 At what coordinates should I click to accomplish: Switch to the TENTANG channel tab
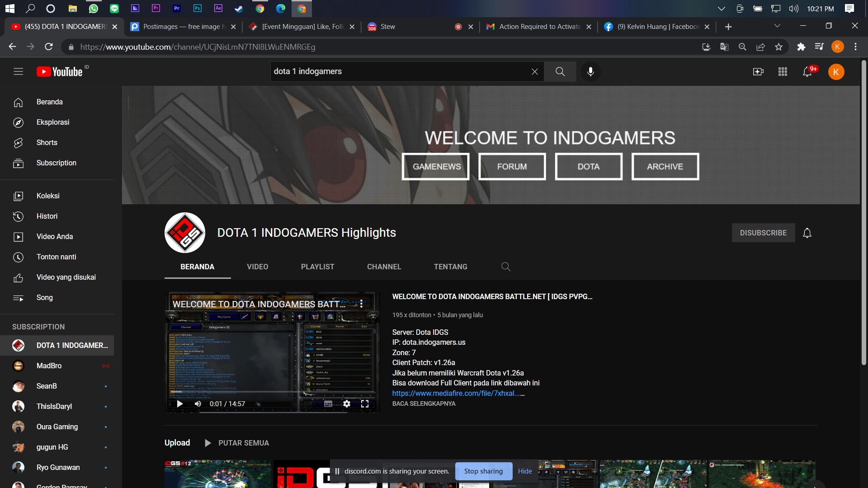tap(450, 267)
